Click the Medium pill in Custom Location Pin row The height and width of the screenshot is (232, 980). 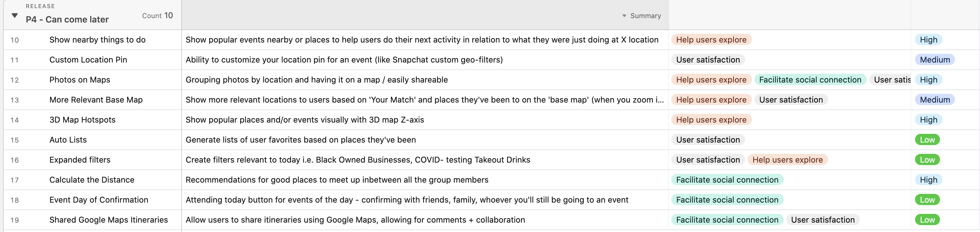point(934,60)
